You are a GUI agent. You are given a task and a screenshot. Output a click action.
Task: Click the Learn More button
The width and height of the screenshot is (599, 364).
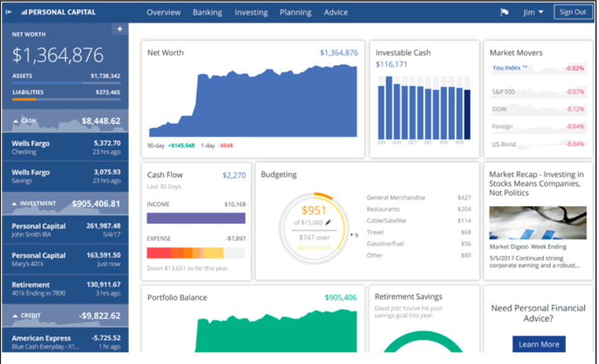click(539, 344)
